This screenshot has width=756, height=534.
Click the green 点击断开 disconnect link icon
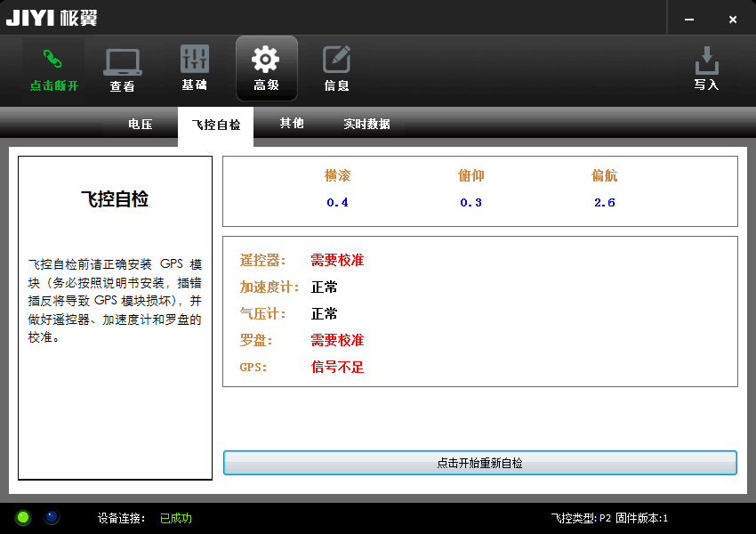(53, 60)
